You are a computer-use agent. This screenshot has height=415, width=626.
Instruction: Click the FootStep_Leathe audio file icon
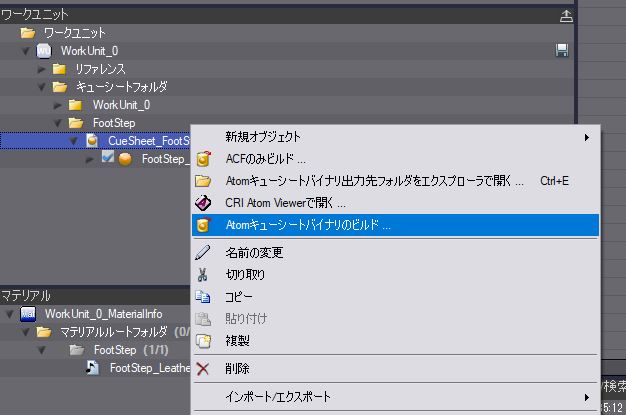[92, 367]
